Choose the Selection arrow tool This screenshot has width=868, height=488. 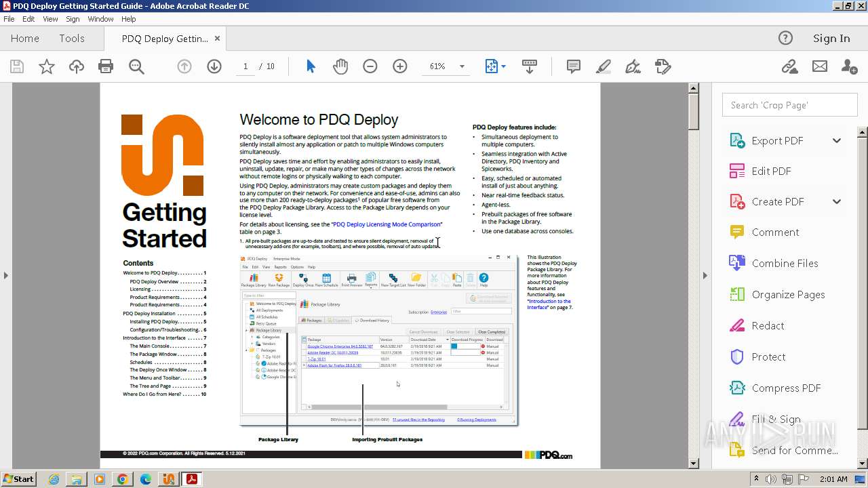311,66
